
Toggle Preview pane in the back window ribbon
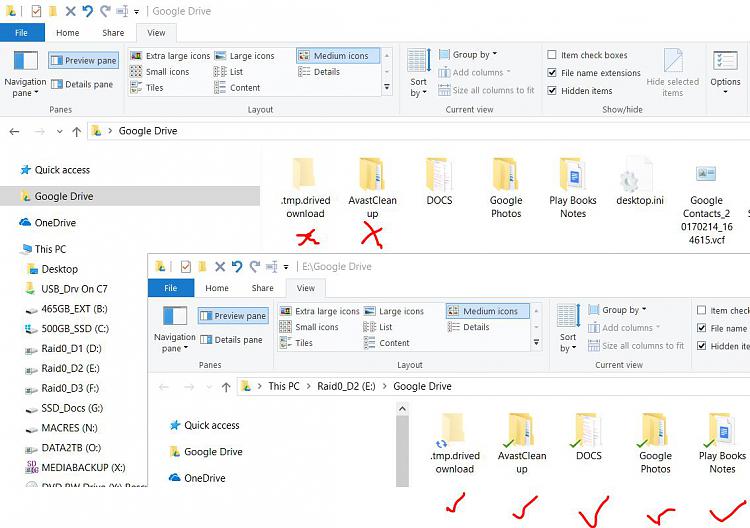[x=84, y=60]
